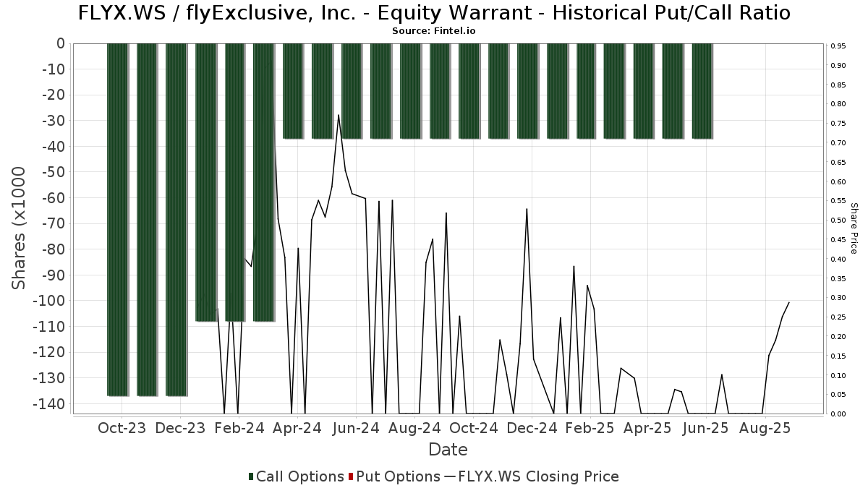Viewport: 868px width, 488px height.
Task: Click the -70 value on the shares axis
Action: (52, 223)
